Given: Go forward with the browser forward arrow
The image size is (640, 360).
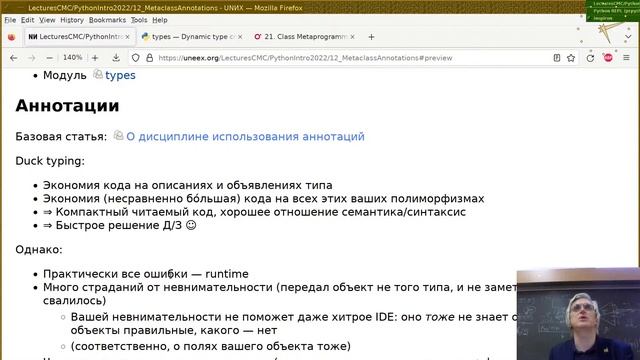Looking at the screenshot, I should click(x=31, y=58).
